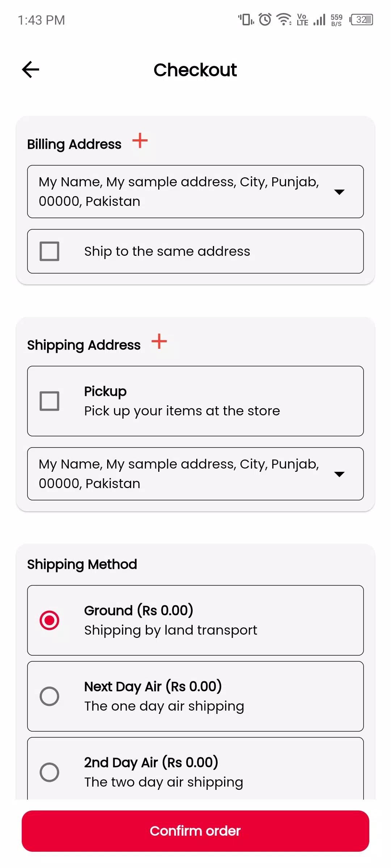Open the shipping address dropdown arrow
The width and height of the screenshot is (391, 868).
click(x=339, y=474)
